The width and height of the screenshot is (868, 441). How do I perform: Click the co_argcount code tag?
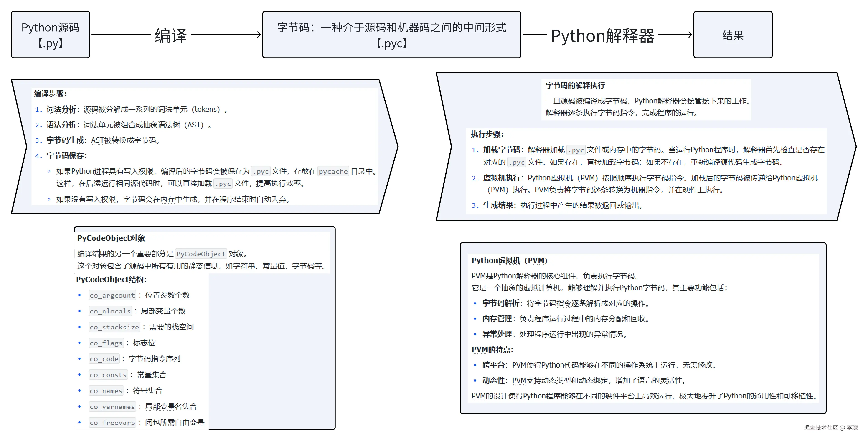[112, 295]
